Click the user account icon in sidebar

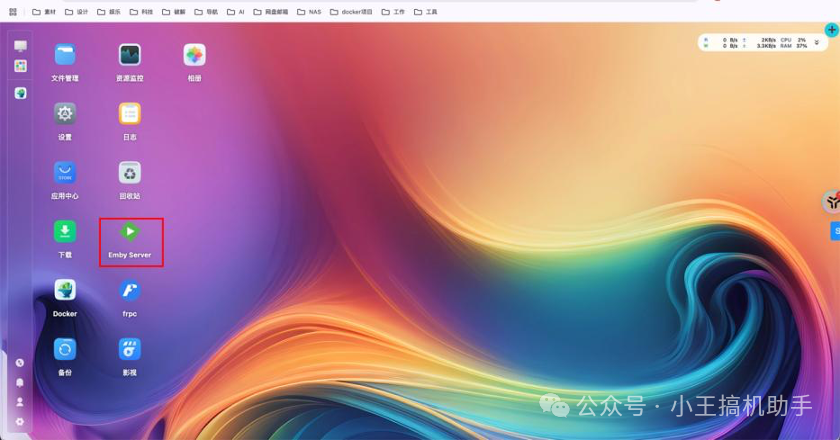[x=20, y=402]
